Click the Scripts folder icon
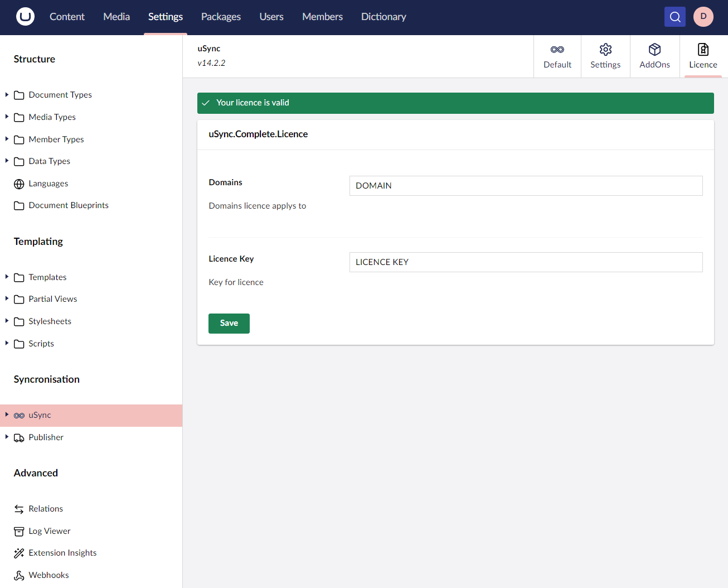 click(x=19, y=344)
